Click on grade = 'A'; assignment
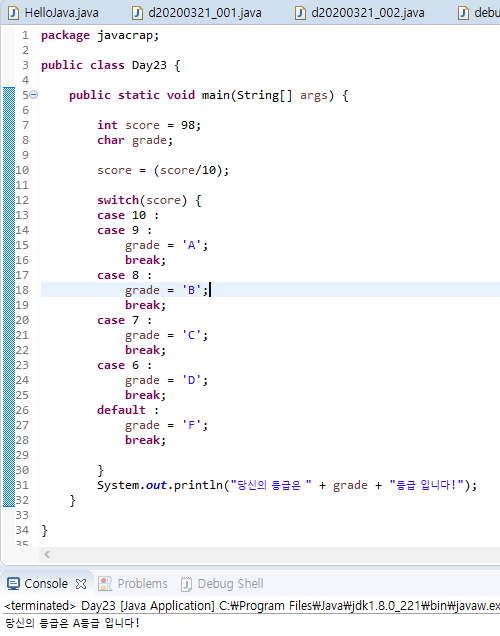This screenshot has width=500, height=636. (x=166, y=245)
